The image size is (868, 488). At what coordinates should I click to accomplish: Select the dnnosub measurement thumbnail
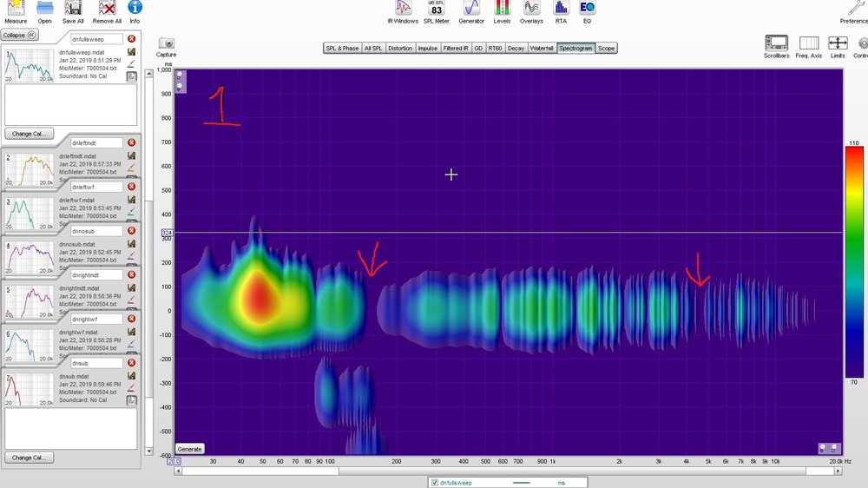[30, 258]
